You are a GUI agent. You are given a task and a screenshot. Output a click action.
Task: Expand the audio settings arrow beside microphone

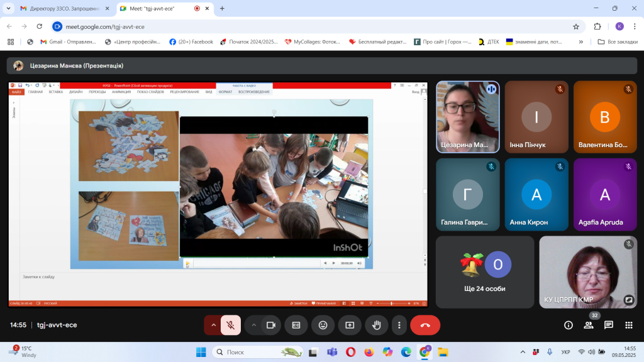coord(214,325)
